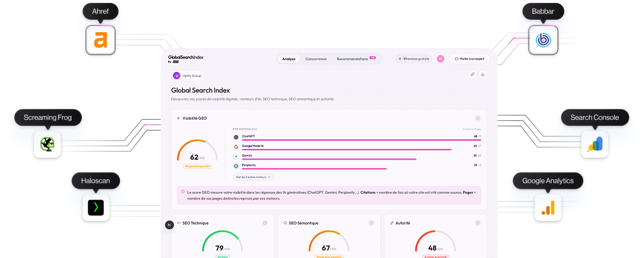Download the report icon
This screenshot has width=644, height=258.
click(483, 74)
